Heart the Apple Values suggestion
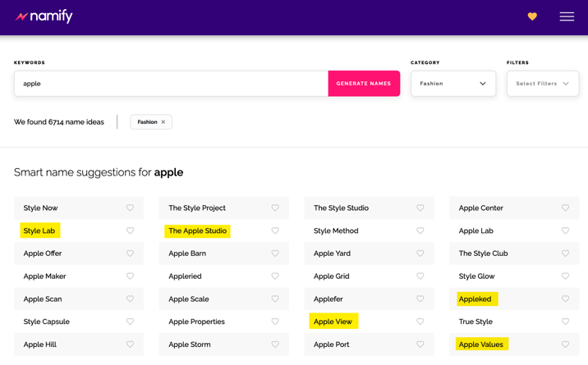The height and width of the screenshot is (365, 588). coord(565,344)
